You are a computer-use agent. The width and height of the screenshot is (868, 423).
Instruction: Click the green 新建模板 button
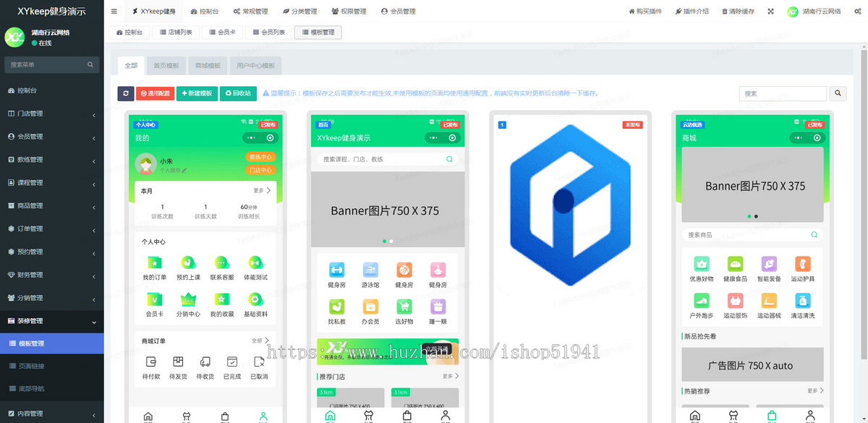point(197,93)
